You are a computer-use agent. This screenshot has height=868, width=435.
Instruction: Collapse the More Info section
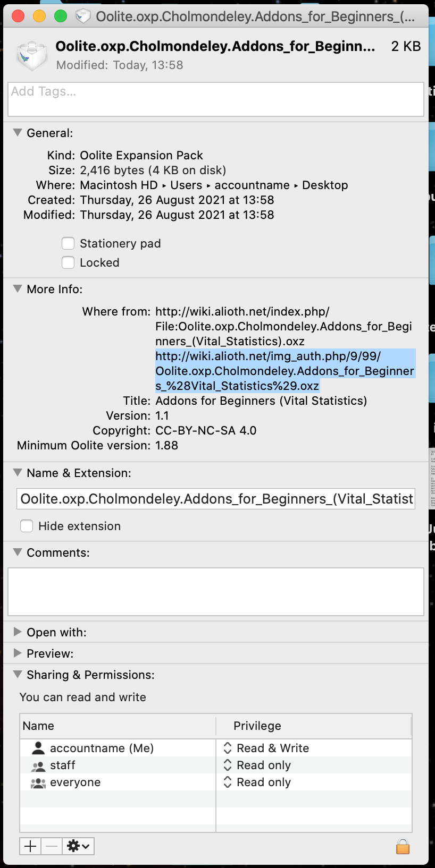pyautogui.click(x=18, y=289)
